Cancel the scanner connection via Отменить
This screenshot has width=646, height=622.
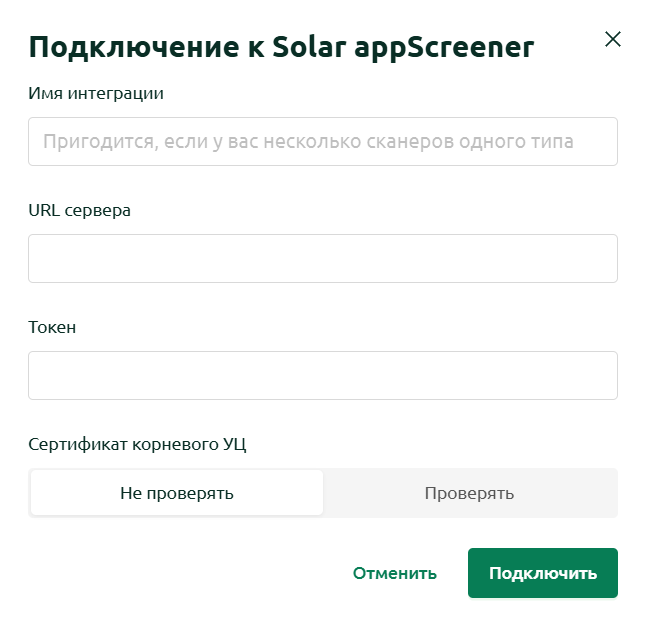pos(395,573)
